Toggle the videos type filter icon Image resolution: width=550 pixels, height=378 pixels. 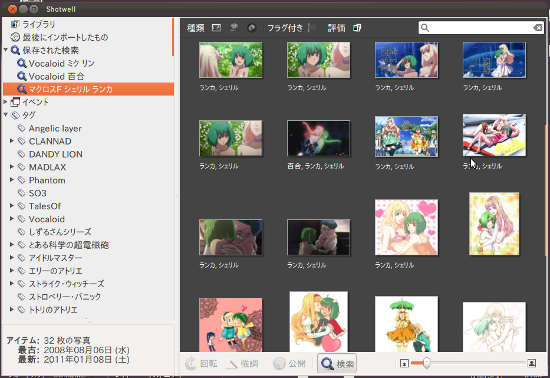(x=234, y=28)
